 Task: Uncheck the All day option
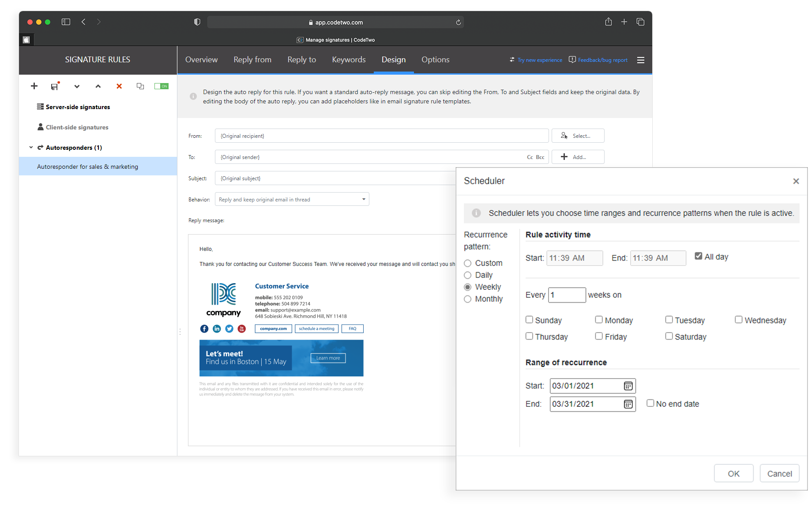tap(699, 255)
